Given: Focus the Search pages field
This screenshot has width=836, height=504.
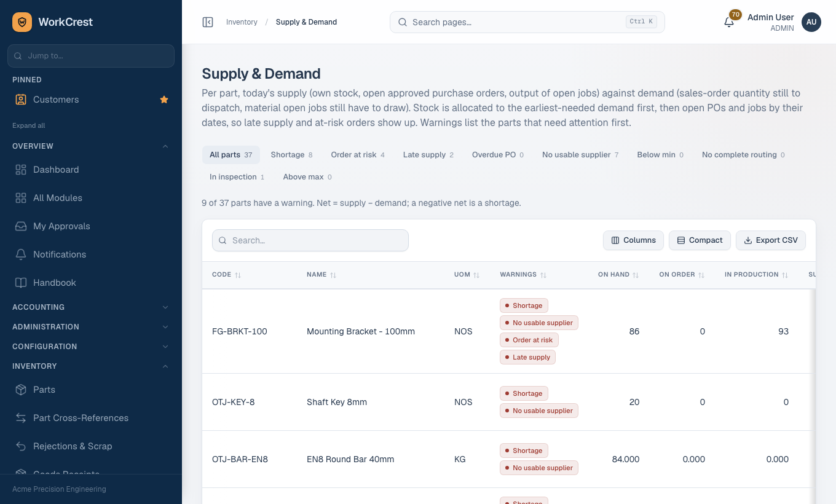Looking at the screenshot, I should (527, 22).
